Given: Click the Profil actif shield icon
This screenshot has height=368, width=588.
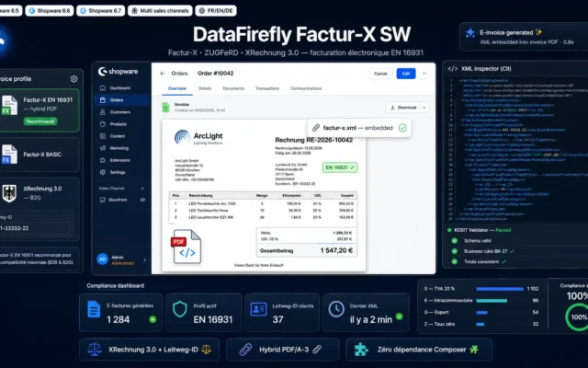Looking at the screenshot, I should (x=180, y=309).
